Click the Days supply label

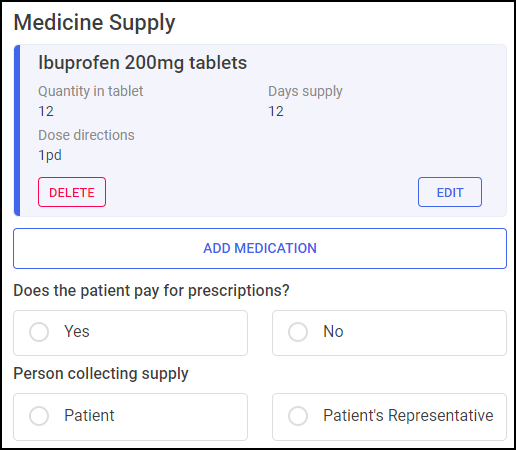pyautogui.click(x=305, y=91)
